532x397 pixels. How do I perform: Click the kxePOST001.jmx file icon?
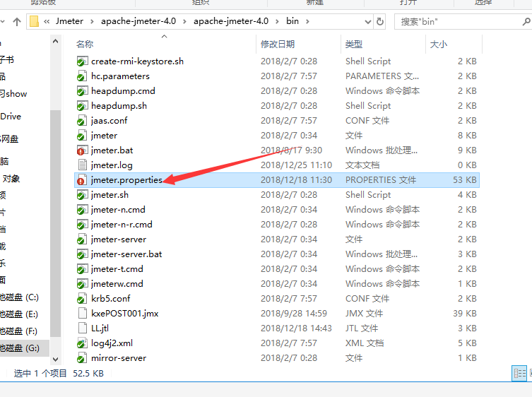[x=82, y=314]
